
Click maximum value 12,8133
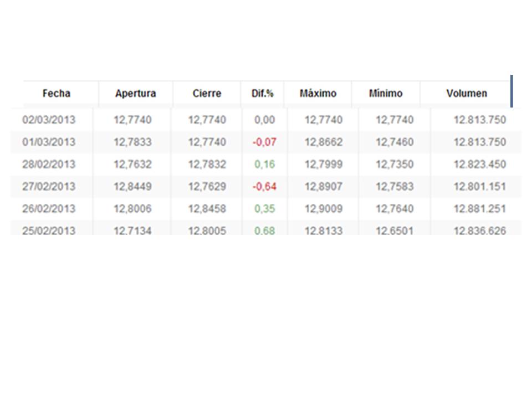point(323,231)
